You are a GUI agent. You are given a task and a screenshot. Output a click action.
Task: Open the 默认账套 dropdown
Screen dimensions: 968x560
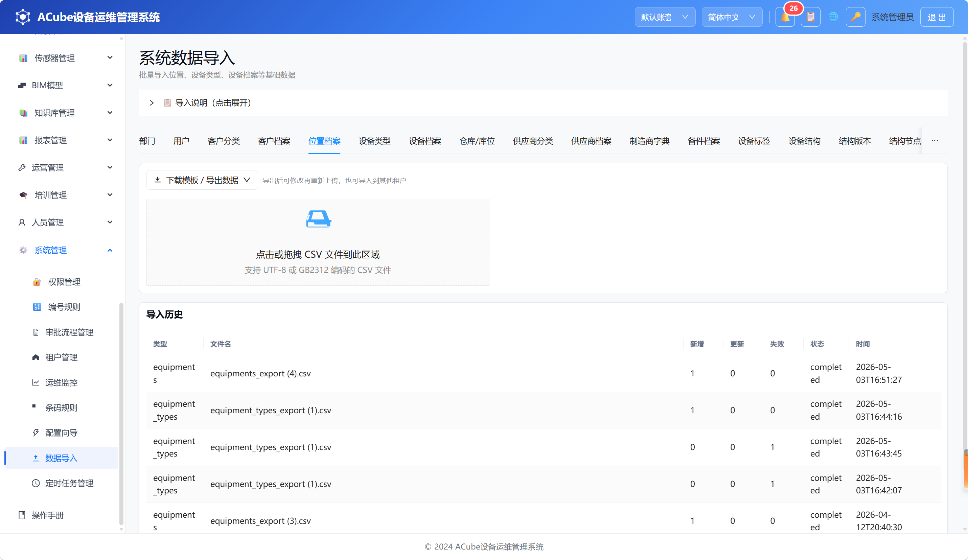point(665,17)
